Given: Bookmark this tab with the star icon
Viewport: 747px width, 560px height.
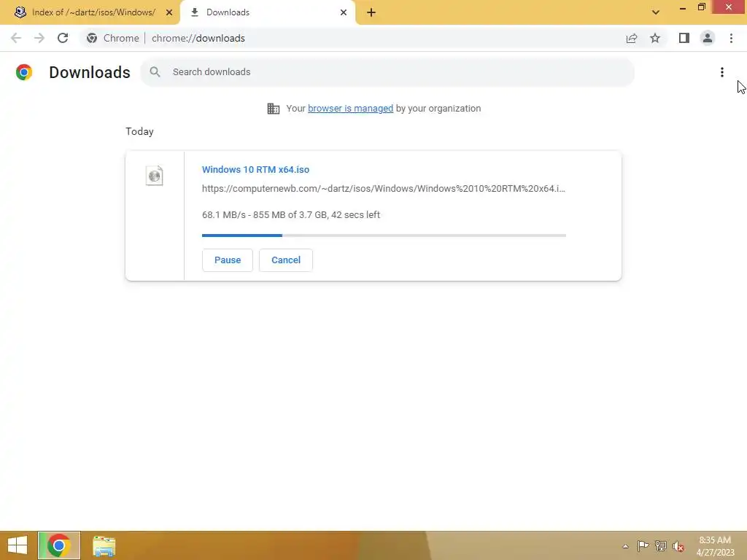Looking at the screenshot, I should (655, 38).
